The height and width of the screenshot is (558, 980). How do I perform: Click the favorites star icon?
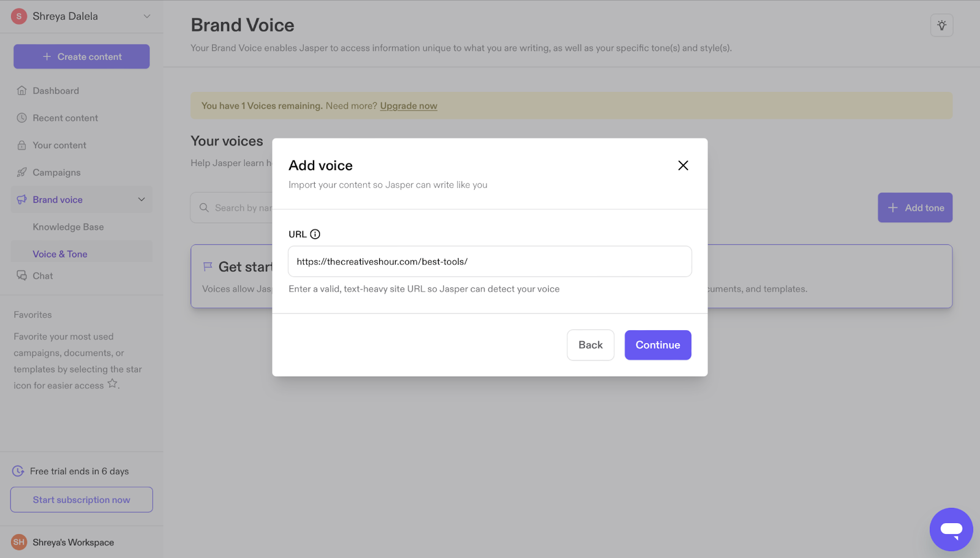[x=112, y=383]
